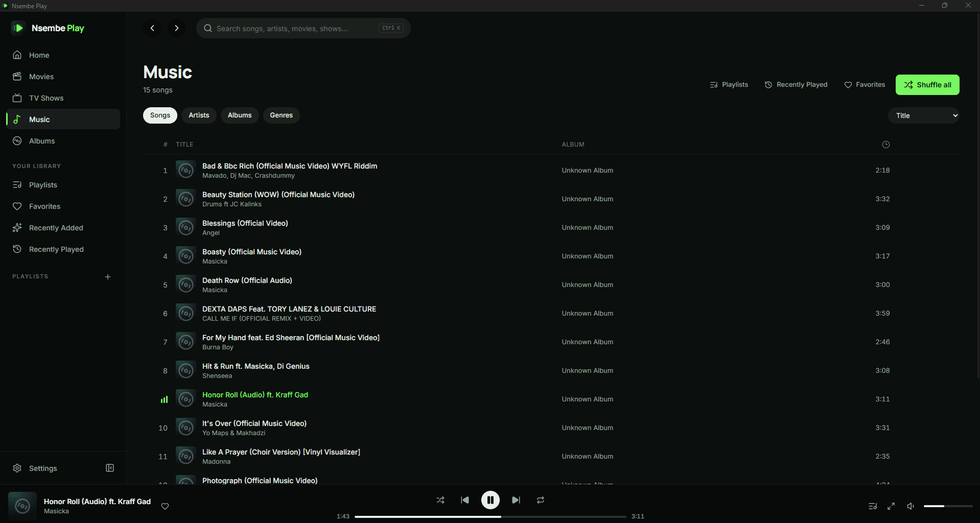Play Boasty (Official Music Video) by Masicka
The image size is (980, 523).
[551, 256]
